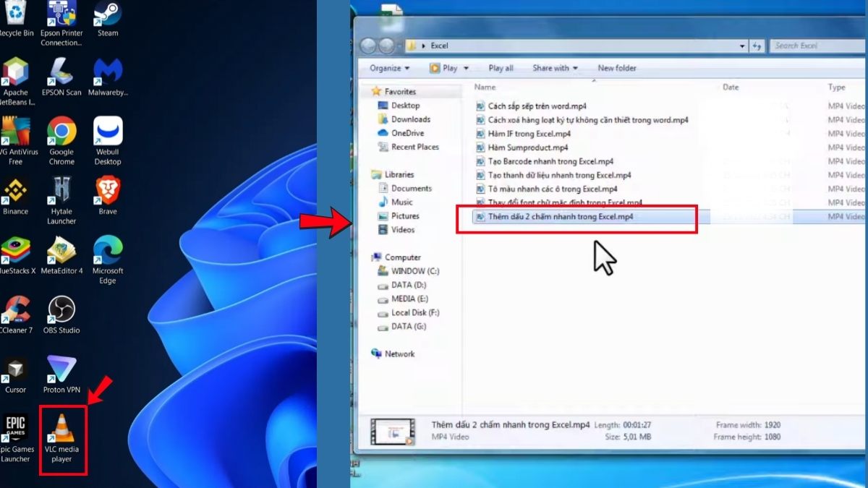Select file Hàm Sumproduct.mp4
Viewport: 868px width, 488px height.
coord(522,147)
